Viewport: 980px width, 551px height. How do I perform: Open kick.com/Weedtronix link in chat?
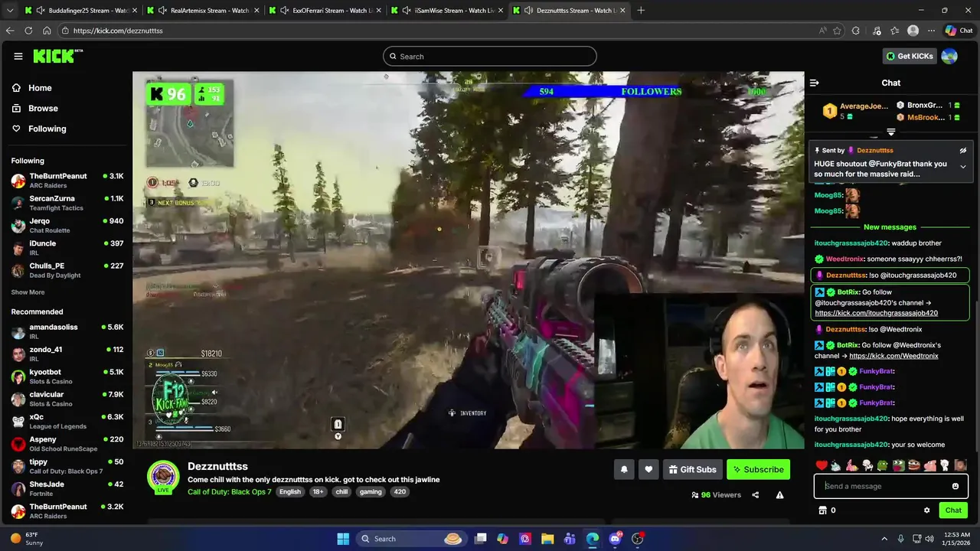pos(893,356)
